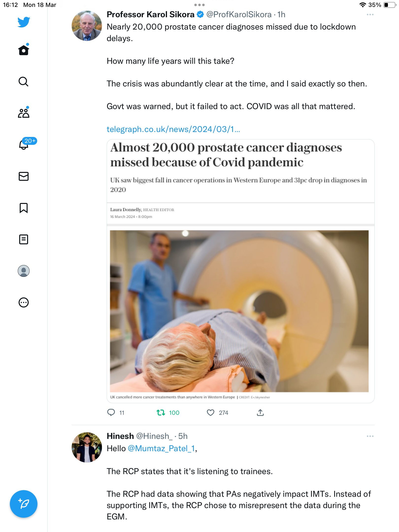This screenshot has height=532, width=399.
Task: Open the Communities people icon
Action: tap(24, 113)
